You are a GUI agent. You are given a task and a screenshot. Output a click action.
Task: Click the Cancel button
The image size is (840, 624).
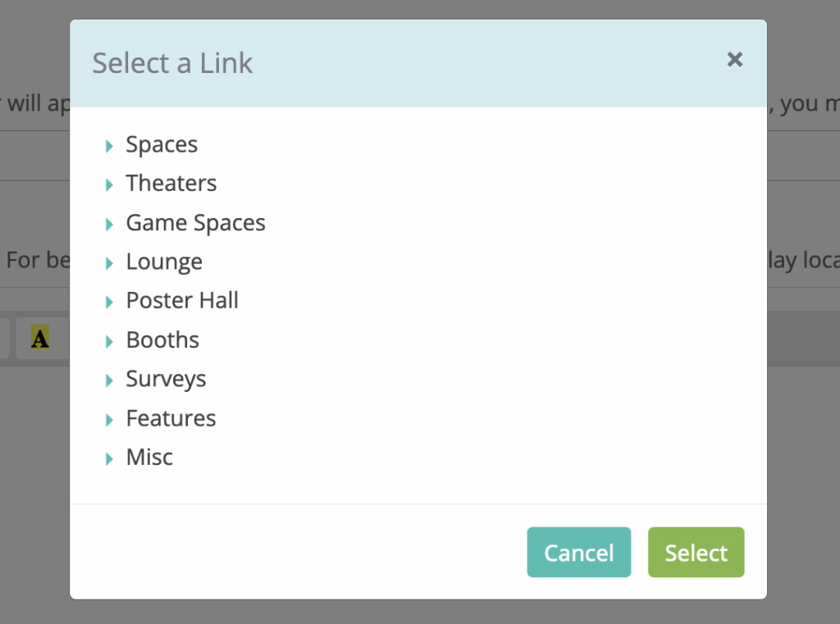click(578, 553)
